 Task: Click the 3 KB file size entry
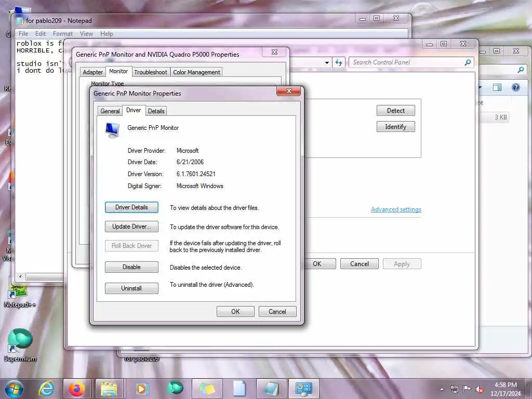pos(500,117)
